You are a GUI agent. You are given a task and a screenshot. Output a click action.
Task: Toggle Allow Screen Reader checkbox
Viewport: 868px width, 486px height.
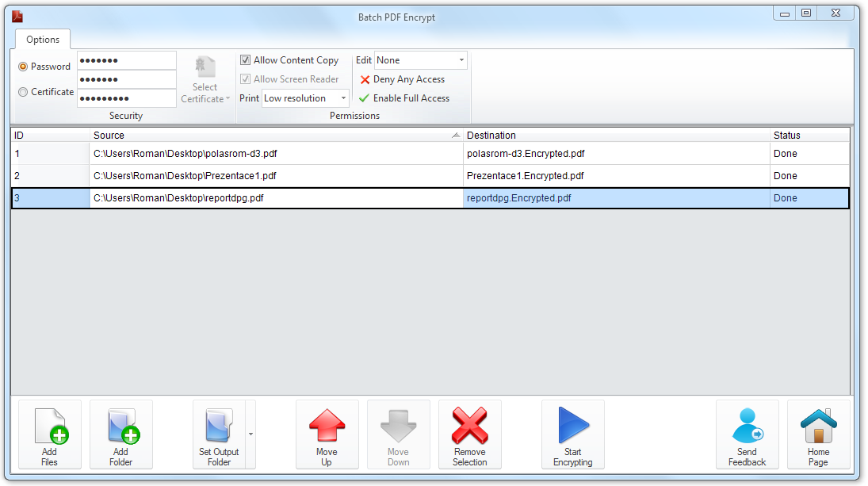click(x=245, y=79)
